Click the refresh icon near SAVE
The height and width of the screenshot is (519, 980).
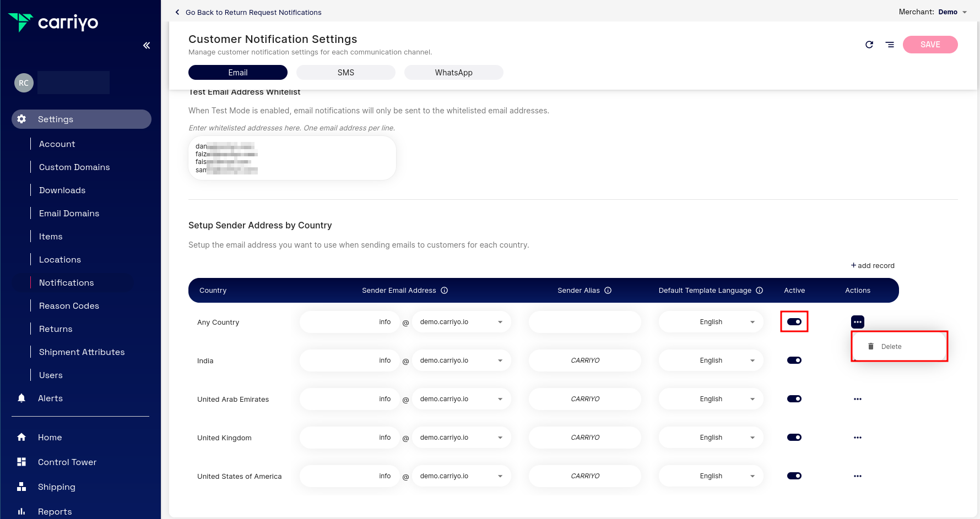869,45
